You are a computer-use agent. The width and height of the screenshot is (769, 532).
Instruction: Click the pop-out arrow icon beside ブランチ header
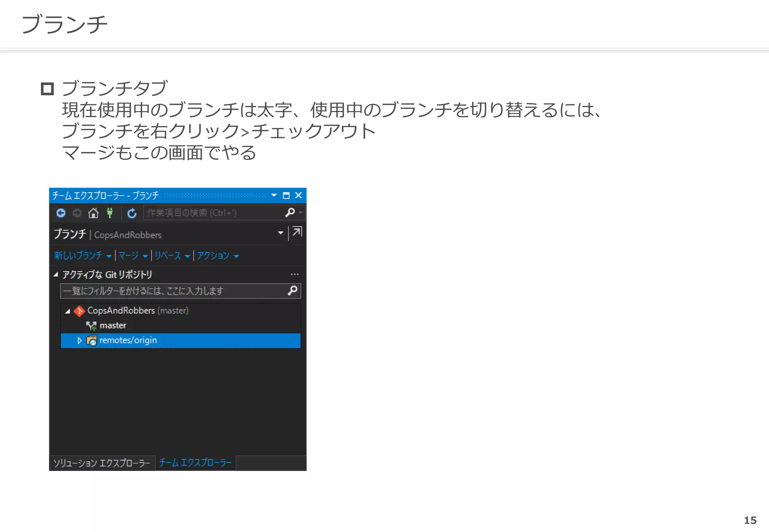pos(297,232)
